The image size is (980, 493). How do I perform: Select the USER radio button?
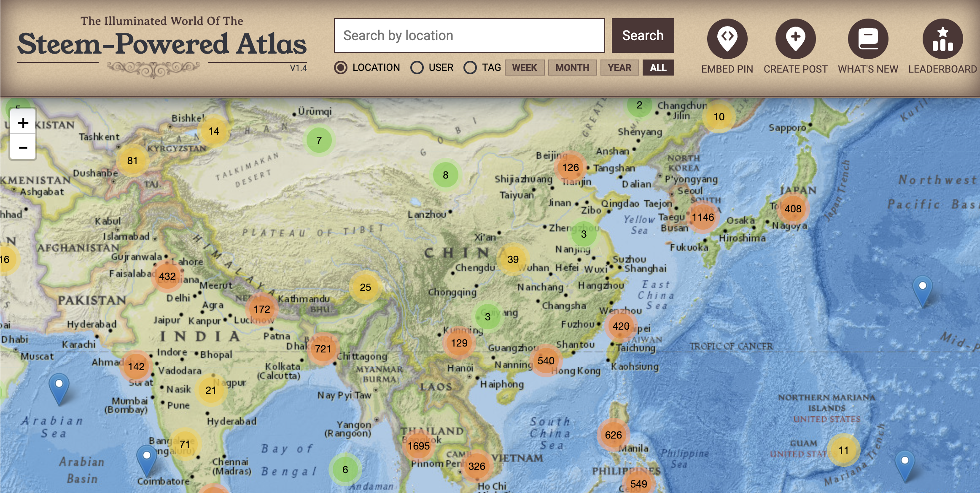417,68
